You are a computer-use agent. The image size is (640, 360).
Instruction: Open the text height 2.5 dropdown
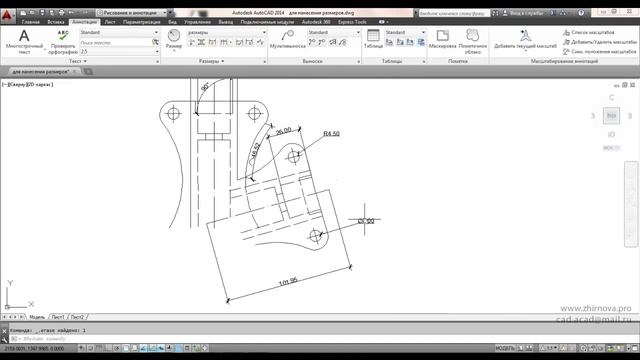(119, 52)
